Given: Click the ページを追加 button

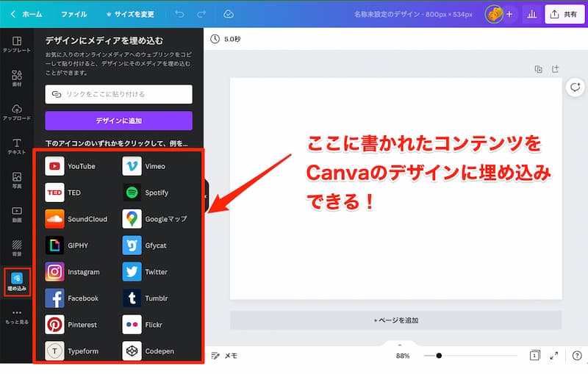Looking at the screenshot, I should coord(396,320).
